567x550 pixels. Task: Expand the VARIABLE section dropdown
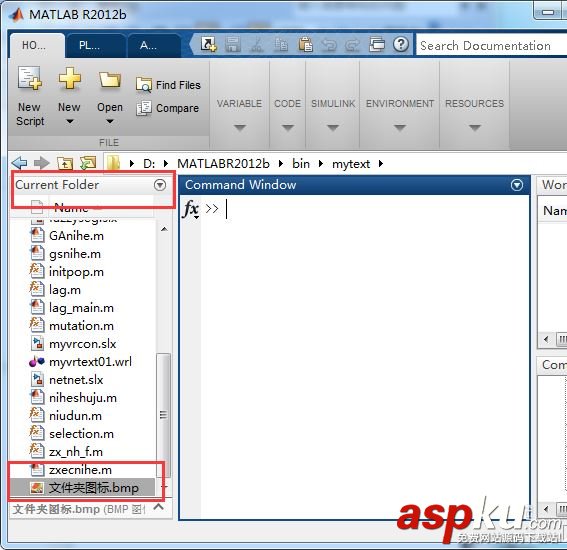pyautogui.click(x=240, y=128)
